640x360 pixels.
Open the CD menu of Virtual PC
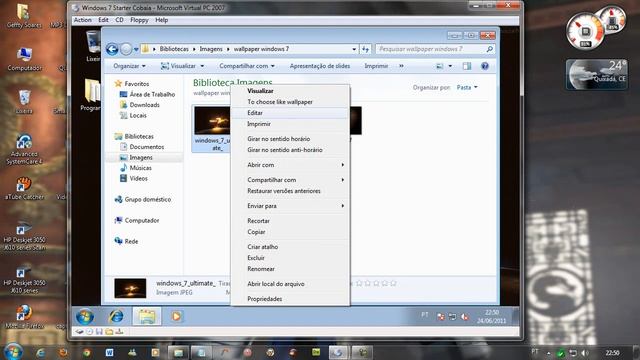click(x=119, y=20)
